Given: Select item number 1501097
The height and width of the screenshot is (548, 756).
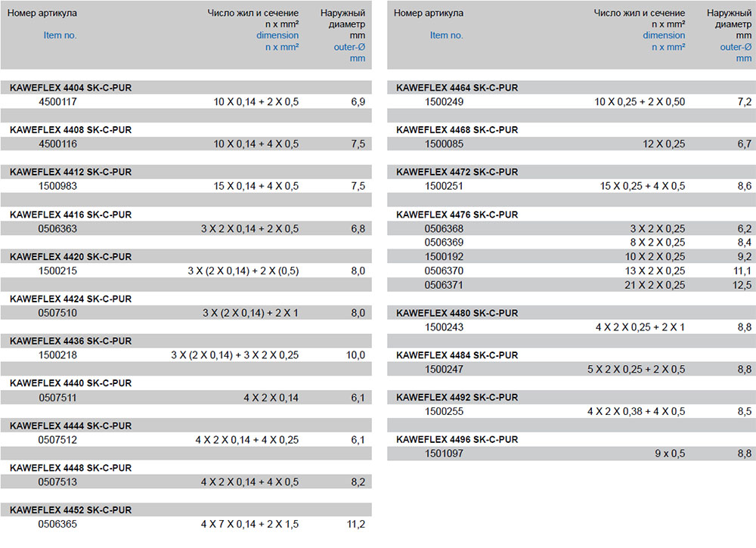Looking at the screenshot, I should pos(444,454).
